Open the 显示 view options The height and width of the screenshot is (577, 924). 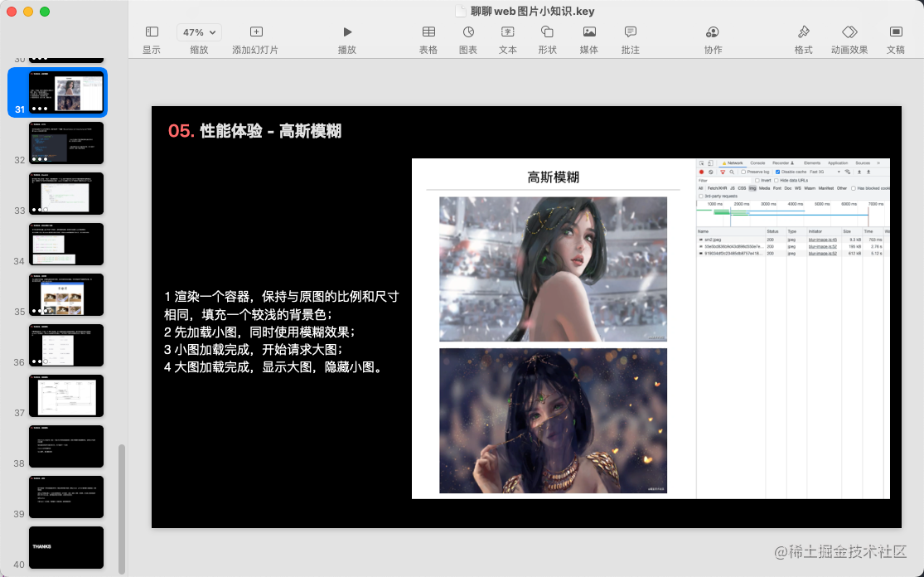[152, 40]
